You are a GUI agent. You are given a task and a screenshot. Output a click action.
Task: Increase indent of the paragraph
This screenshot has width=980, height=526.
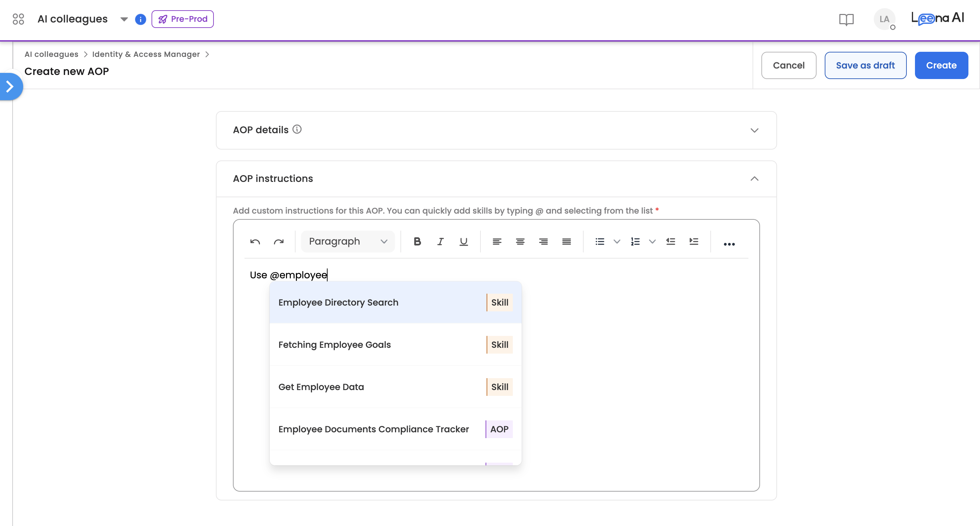694,242
